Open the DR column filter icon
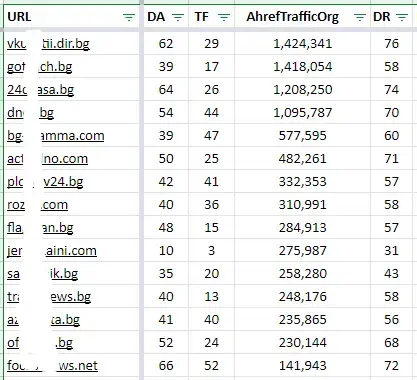This screenshot has height=380, width=417. coord(402,17)
